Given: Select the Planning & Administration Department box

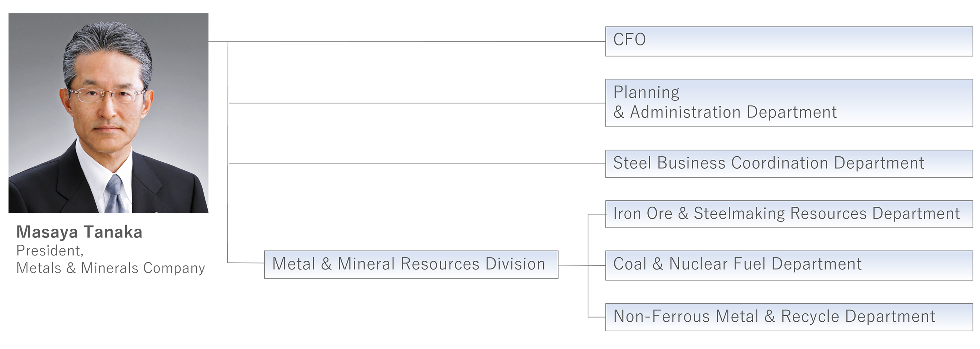Looking at the screenshot, I should click(x=789, y=103).
